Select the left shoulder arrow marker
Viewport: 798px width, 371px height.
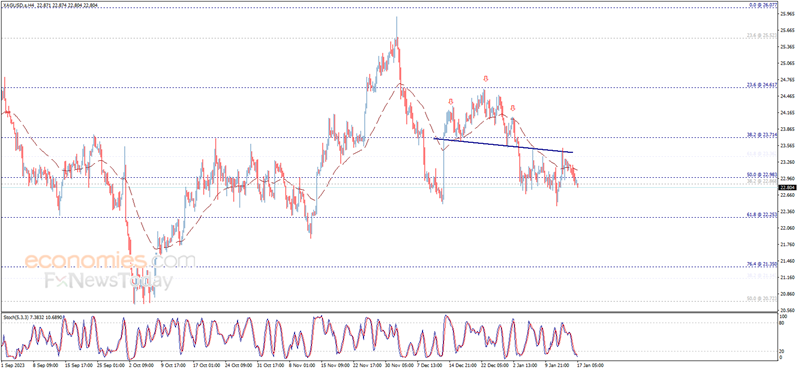pos(451,102)
